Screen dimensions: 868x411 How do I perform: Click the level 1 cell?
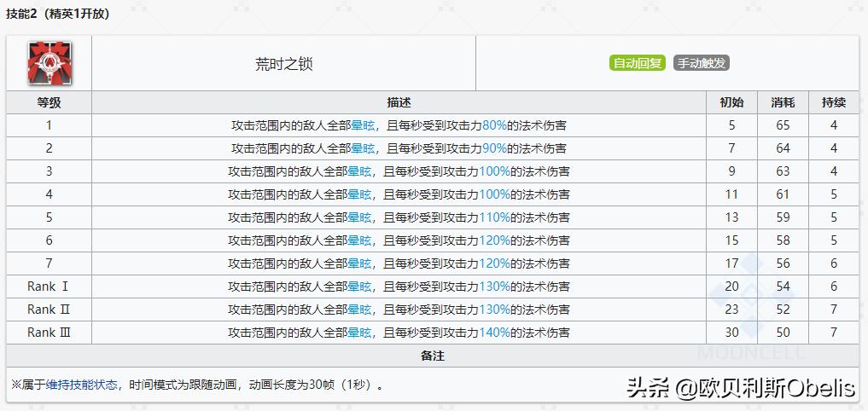tap(50, 125)
